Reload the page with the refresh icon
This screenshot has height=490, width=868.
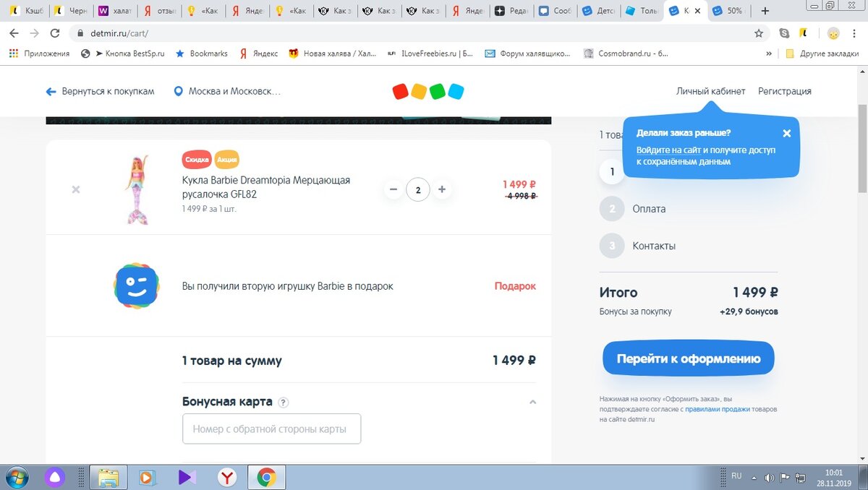click(x=54, y=33)
